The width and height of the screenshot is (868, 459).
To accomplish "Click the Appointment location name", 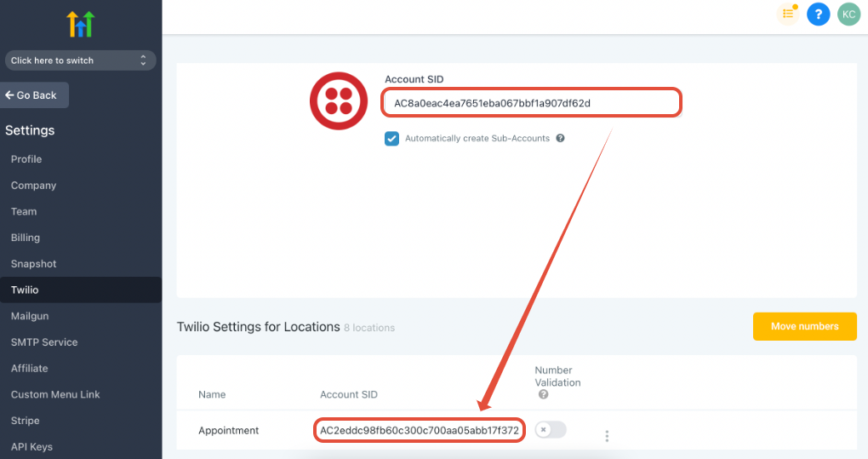I will pyautogui.click(x=229, y=430).
